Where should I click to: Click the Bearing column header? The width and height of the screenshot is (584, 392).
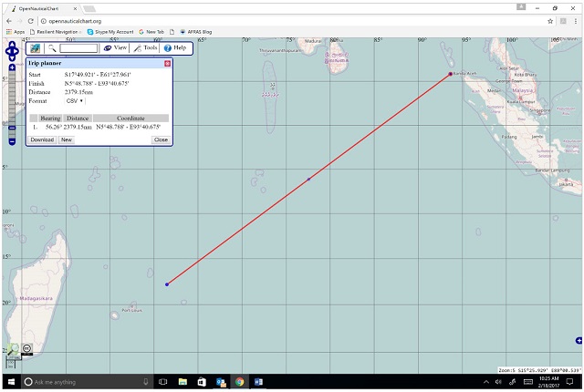click(50, 119)
